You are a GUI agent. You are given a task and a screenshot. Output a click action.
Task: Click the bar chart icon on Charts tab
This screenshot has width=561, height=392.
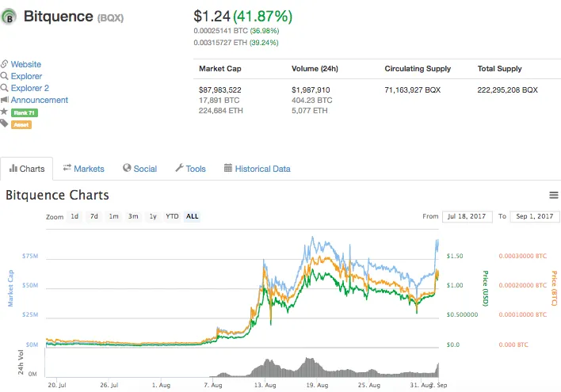13,168
